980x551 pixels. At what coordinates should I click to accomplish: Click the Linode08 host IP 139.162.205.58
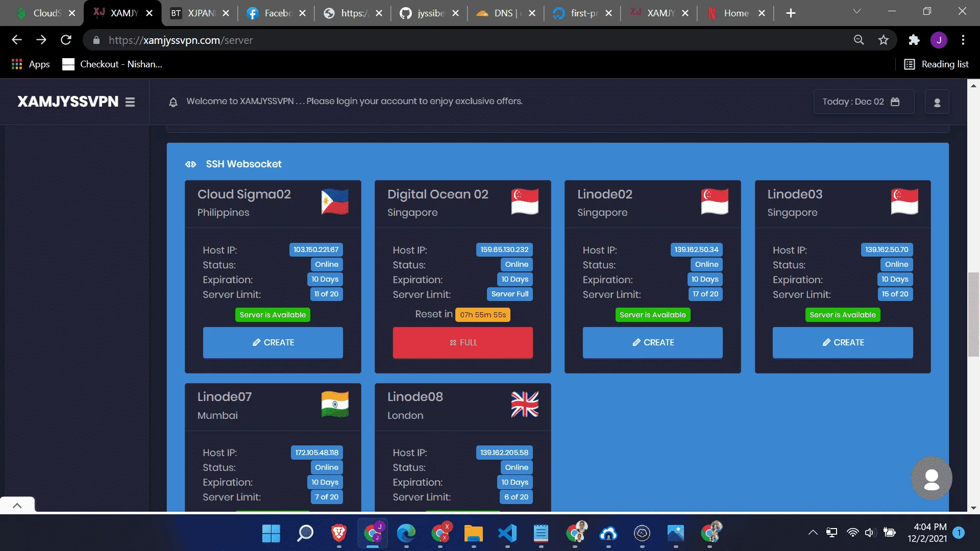(x=504, y=453)
